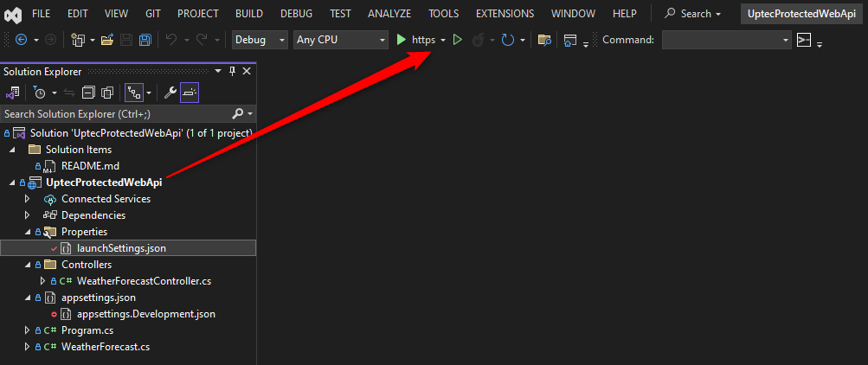Expand the Connected Services tree node
868x365 pixels.
click(x=27, y=199)
